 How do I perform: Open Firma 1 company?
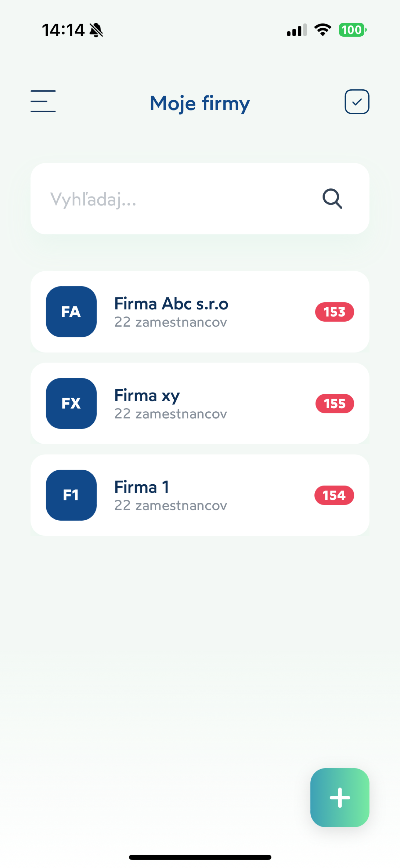tap(142, 487)
